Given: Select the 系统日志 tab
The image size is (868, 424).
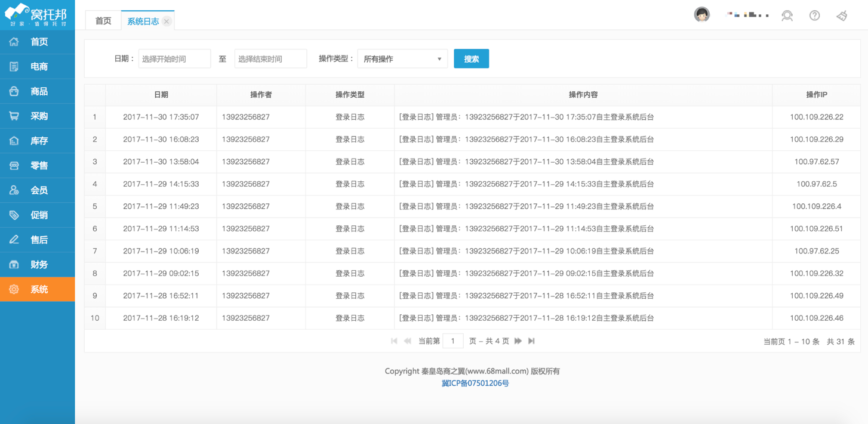Looking at the screenshot, I should coord(143,21).
